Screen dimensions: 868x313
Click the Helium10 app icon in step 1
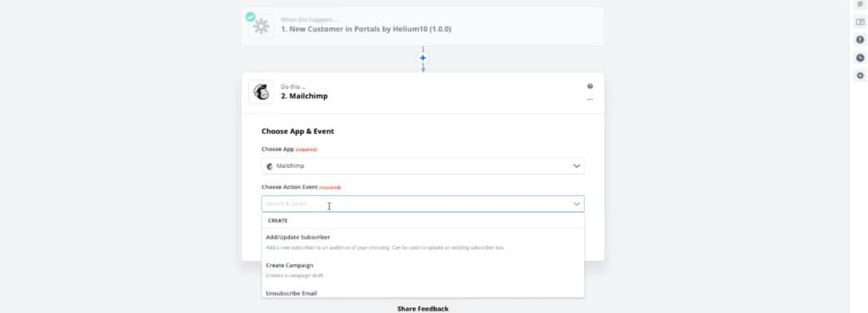(261, 26)
